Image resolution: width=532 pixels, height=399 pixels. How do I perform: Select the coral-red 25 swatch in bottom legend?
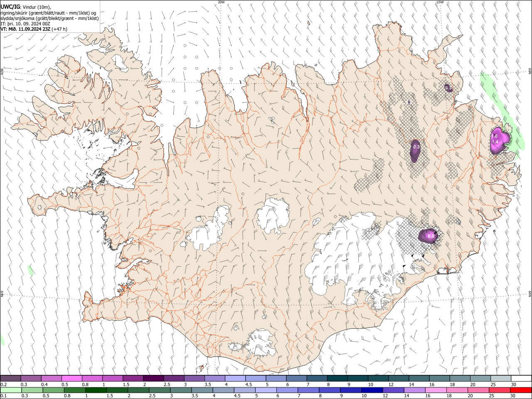pyautogui.click(x=500, y=390)
